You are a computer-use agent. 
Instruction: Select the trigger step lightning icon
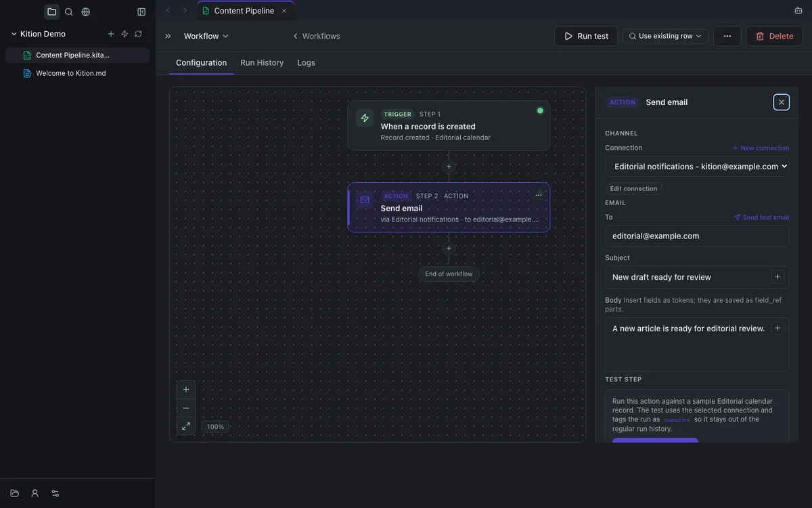coord(365,118)
